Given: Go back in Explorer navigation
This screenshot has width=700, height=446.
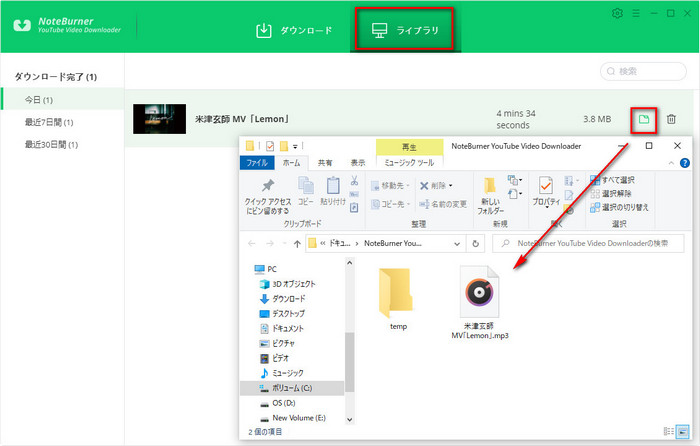Looking at the screenshot, I should pos(252,243).
